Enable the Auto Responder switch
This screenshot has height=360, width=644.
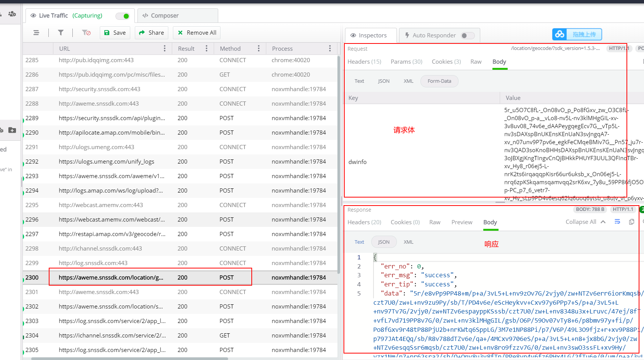[x=468, y=35]
